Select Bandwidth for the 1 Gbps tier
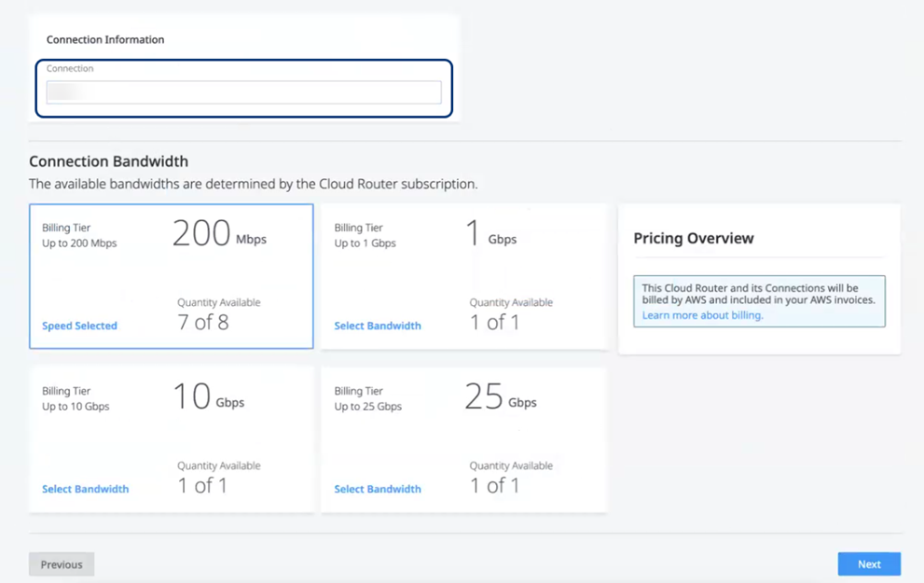This screenshot has height=583, width=924. 378,326
